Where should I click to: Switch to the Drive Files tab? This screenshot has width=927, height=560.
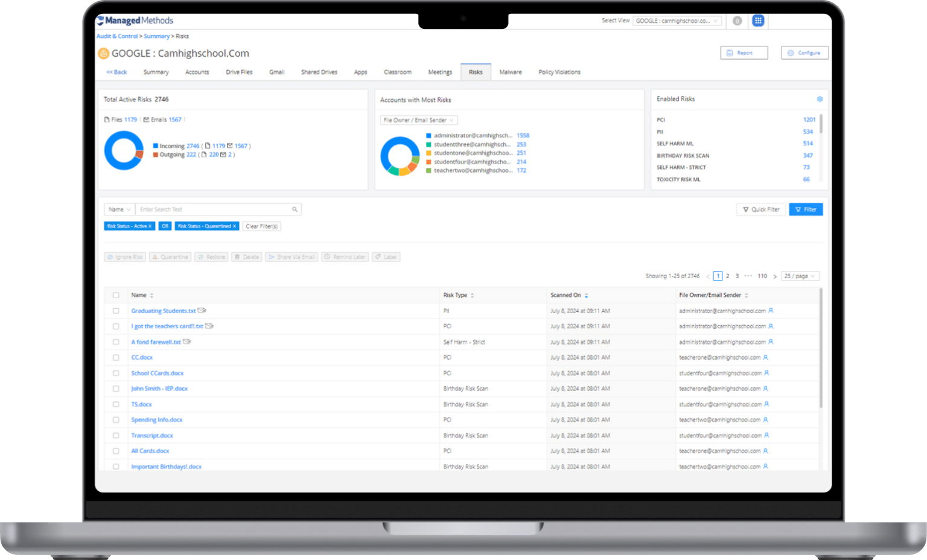click(239, 72)
